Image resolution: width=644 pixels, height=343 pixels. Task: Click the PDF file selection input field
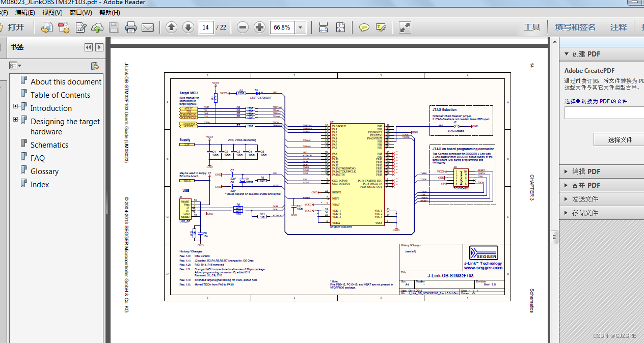(x=604, y=113)
